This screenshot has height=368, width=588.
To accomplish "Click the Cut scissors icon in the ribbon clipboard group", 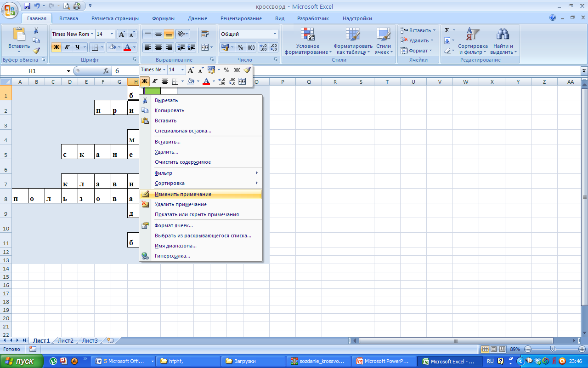I will click(36, 30).
